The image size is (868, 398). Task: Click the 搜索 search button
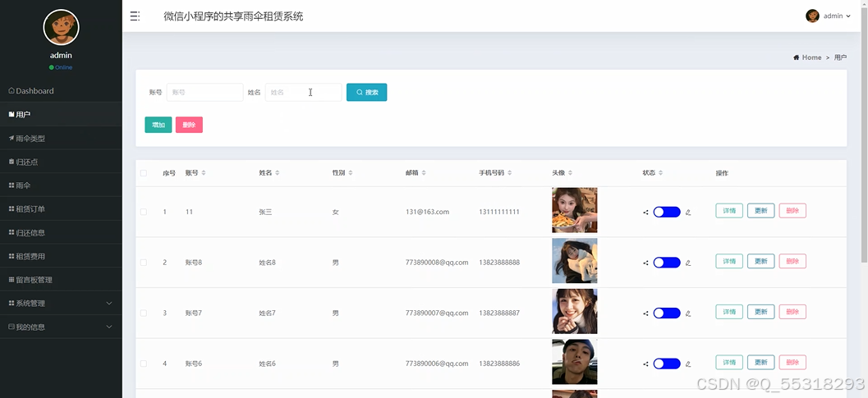(x=366, y=93)
